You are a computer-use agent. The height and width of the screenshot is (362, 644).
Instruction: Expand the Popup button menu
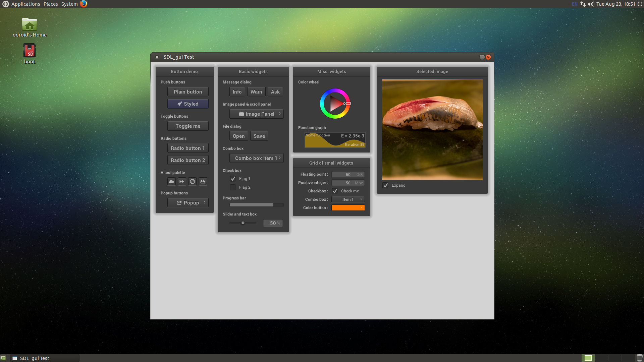188,203
